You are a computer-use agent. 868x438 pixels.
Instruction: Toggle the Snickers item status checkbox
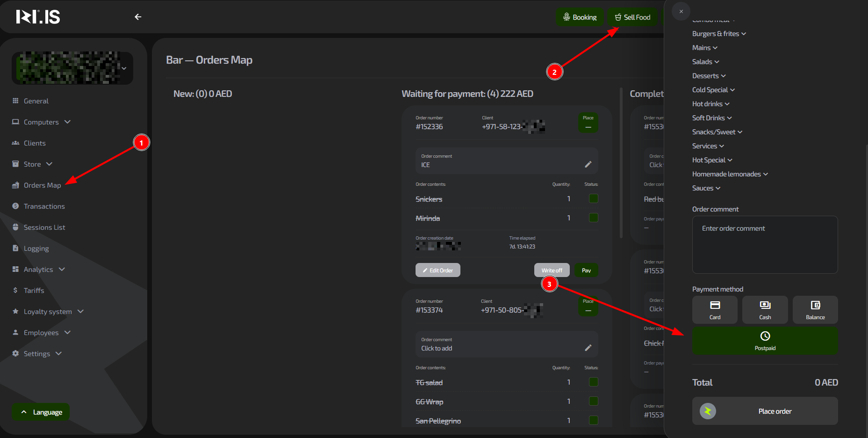click(x=594, y=198)
